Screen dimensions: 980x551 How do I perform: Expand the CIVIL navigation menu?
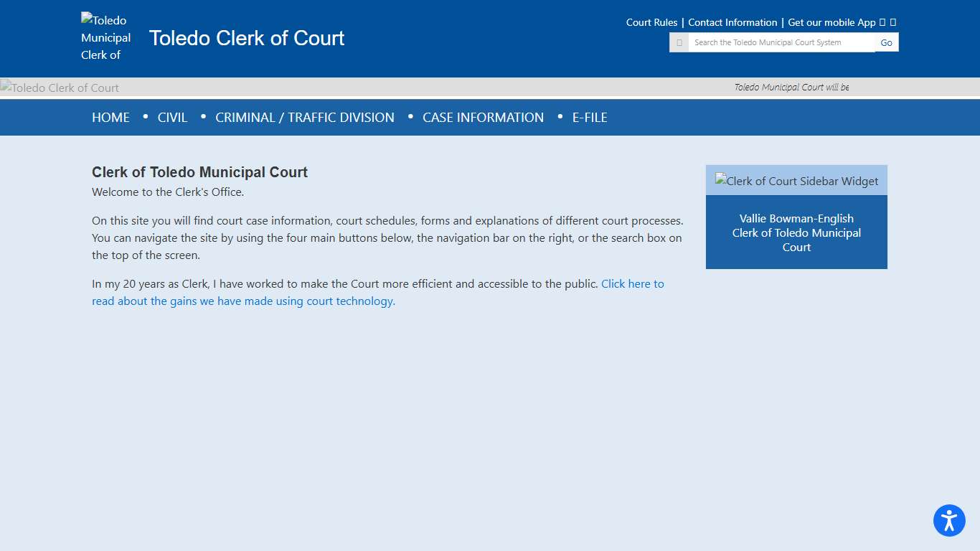(172, 117)
